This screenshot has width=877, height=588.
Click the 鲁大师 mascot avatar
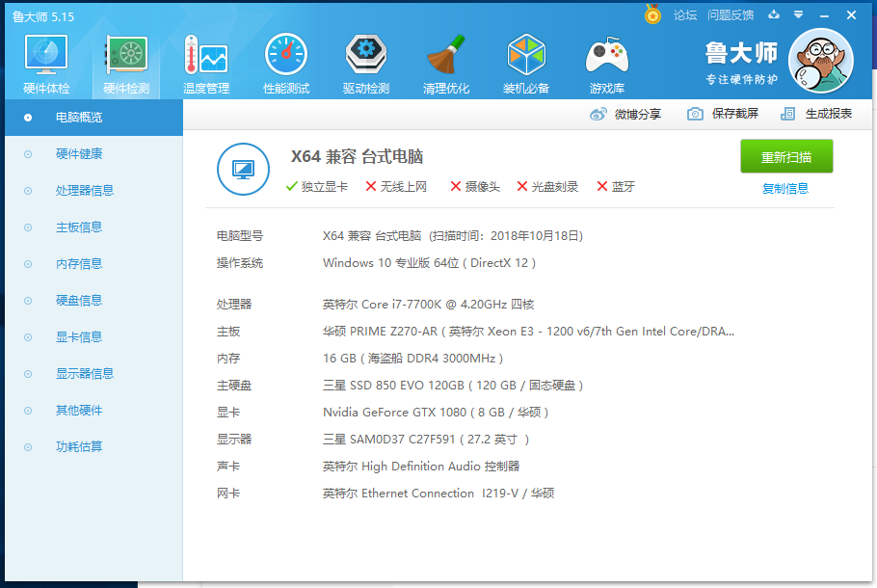(821, 61)
